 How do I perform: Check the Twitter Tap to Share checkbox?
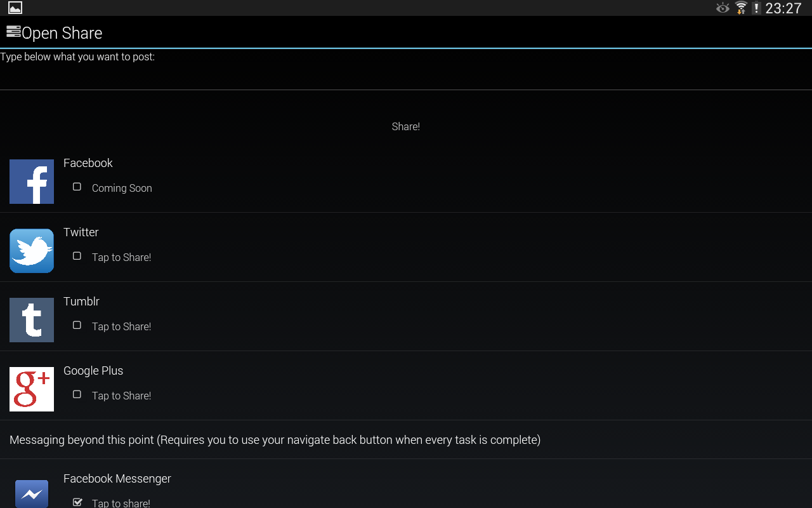(x=77, y=256)
